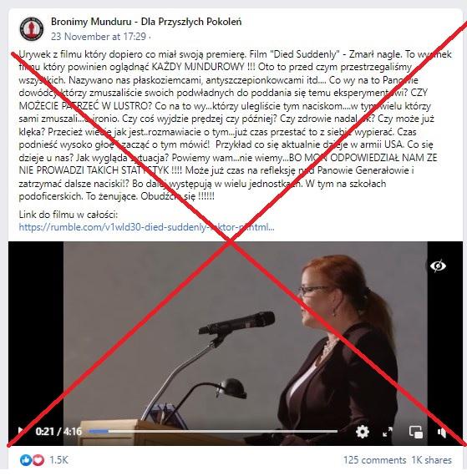Click the 0:21 / 4:16 time display
The height and width of the screenshot is (476, 467).
coord(58,431)
